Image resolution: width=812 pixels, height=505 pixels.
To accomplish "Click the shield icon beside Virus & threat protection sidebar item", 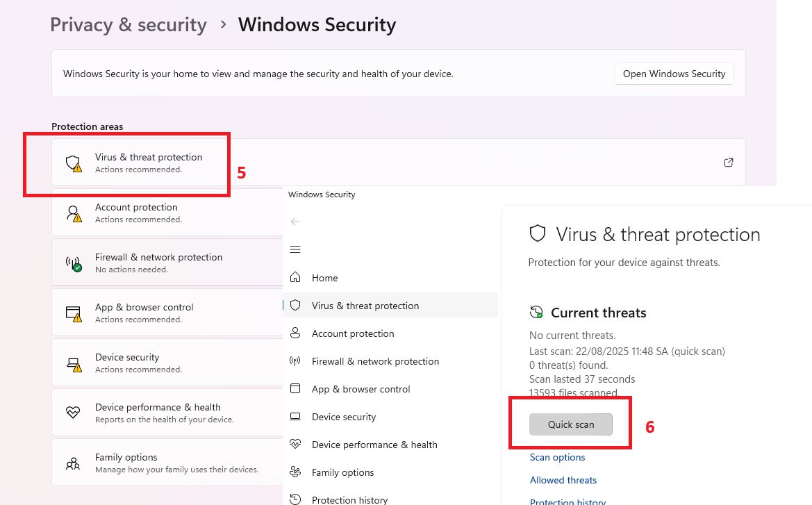I will click(295, 305).
